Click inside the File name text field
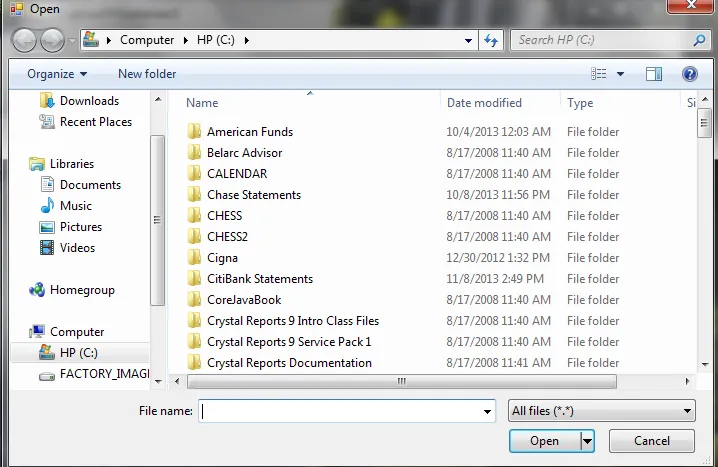Viewport: 718px width, 467px height. tap(340, 411)
